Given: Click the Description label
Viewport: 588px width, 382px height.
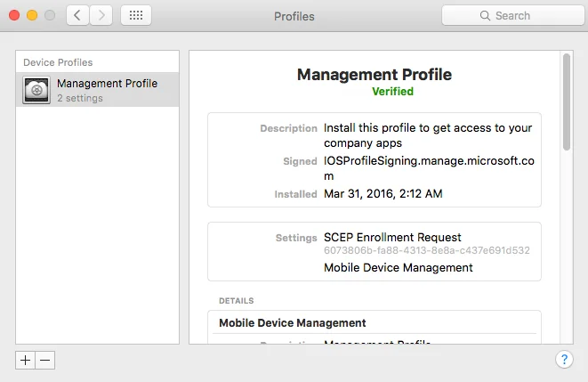Looking at the screenshot, I should pos(289,128).
